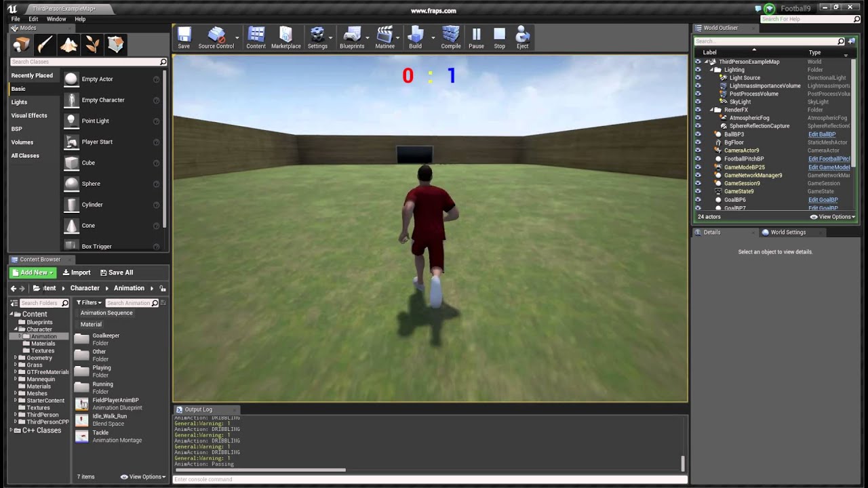868x488 pixels.
Task: Click the Matinee toolbar icon
Action: 384,37
